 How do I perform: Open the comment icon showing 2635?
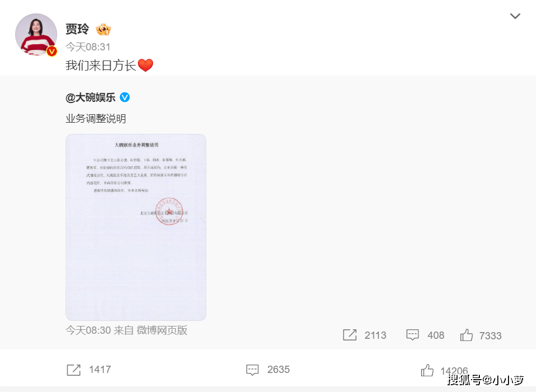[x=252, y=370]
